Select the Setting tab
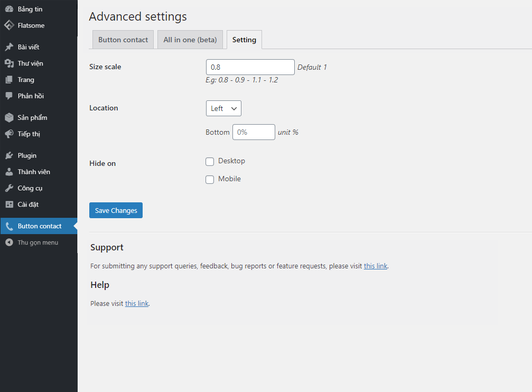Image resolution: width=532 pixels, height=392 pixels. pyautogui.click(x=244, y=40)
